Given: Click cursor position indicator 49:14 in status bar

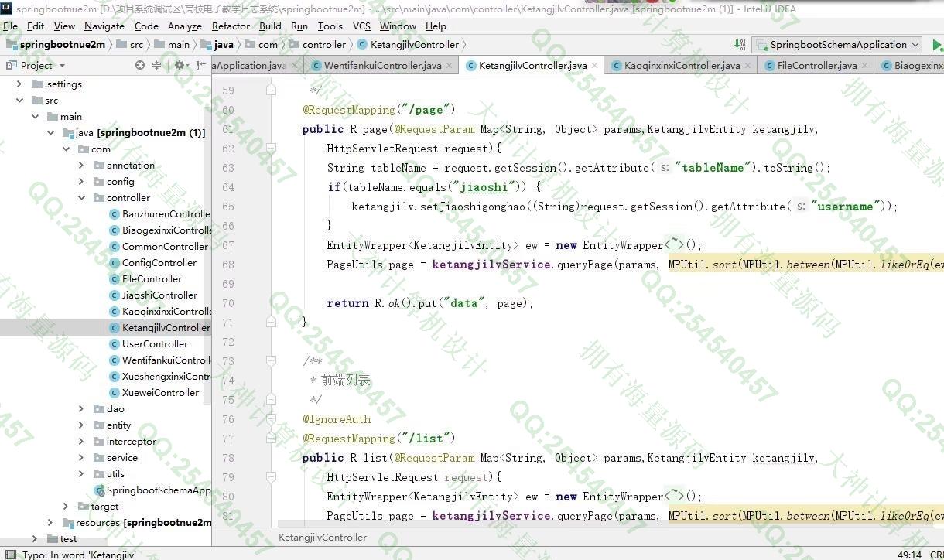Looking at the screenshot, I should [x=909, y=554].
